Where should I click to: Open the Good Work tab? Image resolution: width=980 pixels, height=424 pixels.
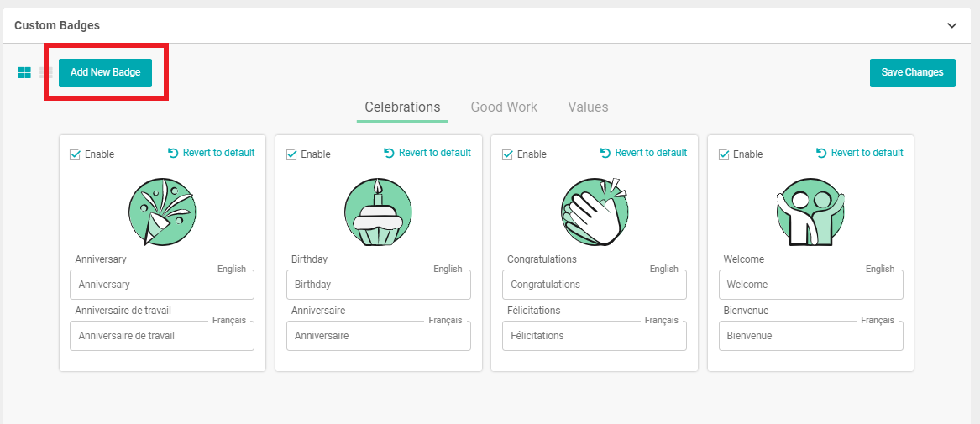click(504, 107)
